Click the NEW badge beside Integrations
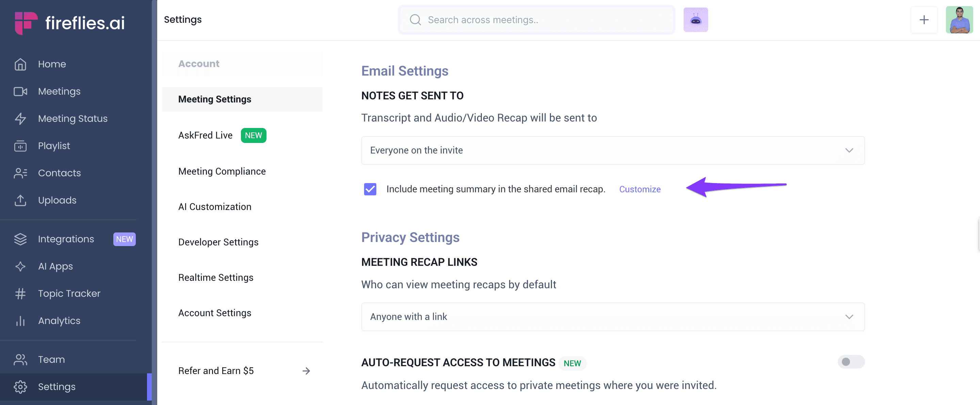The image size is (980, 405). tap(125, 239)
